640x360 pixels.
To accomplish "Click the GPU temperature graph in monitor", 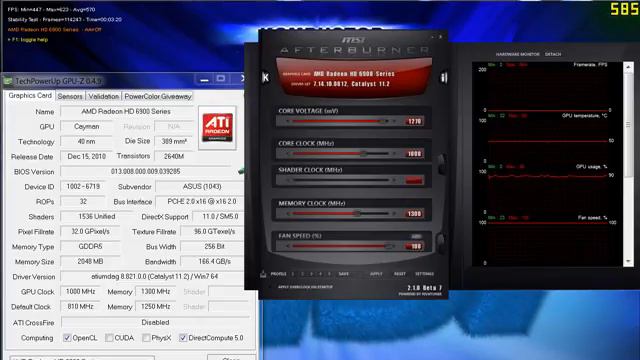I will click(547, 139).
